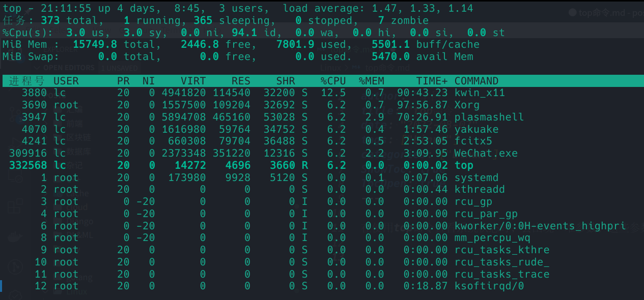
Task: Click the 97:56.87 time value
Action: tap(423, 105)
